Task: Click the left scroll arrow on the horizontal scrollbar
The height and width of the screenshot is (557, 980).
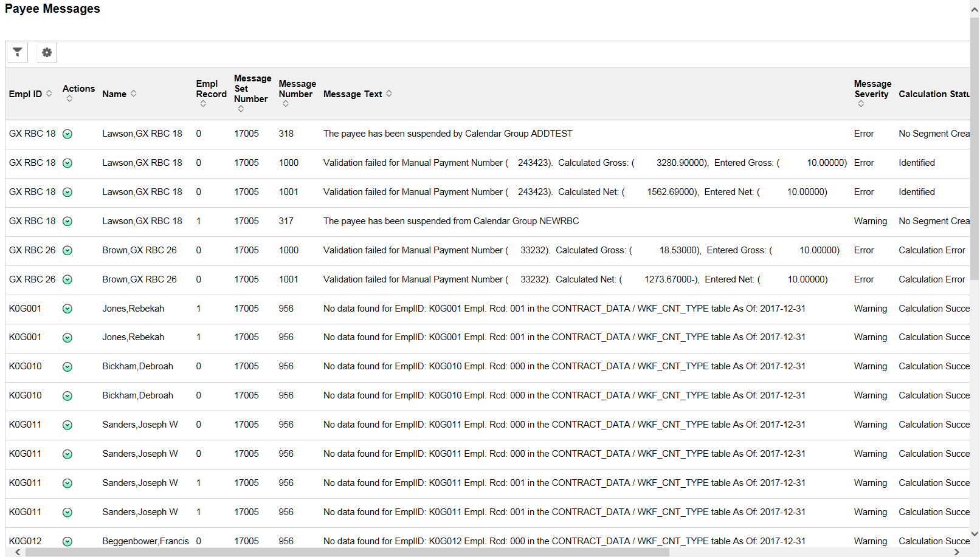Action: coord(17,551)
